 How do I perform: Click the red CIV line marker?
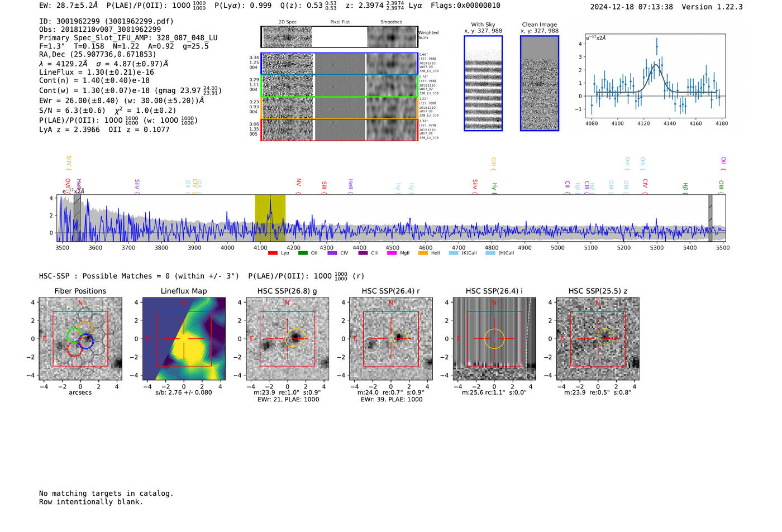tap(645, 186)
